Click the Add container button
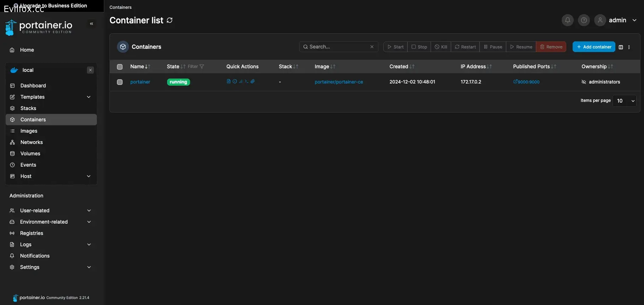This screenshot has height=305, width=644. pyautogui.click(x=593, y=47)
